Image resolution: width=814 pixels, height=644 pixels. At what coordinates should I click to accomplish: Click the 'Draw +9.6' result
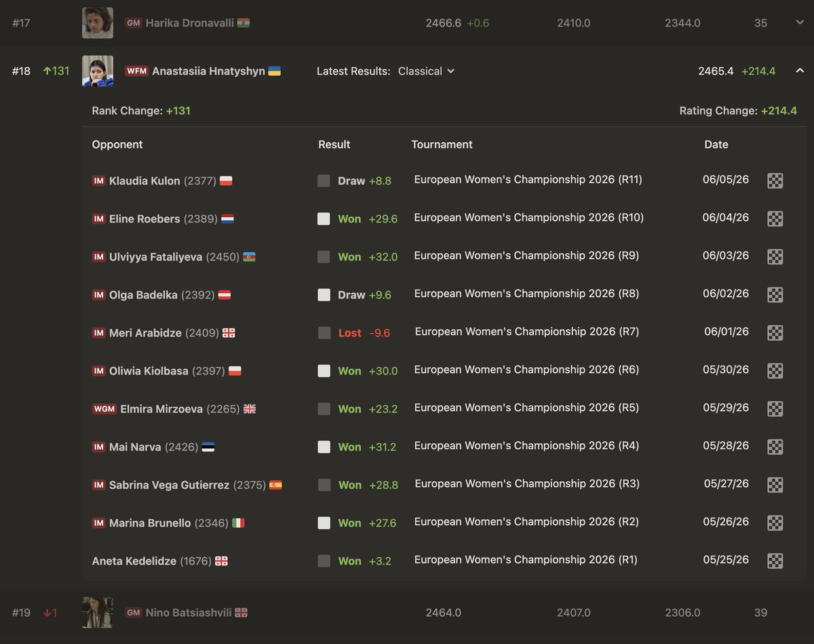click(364, 295)
